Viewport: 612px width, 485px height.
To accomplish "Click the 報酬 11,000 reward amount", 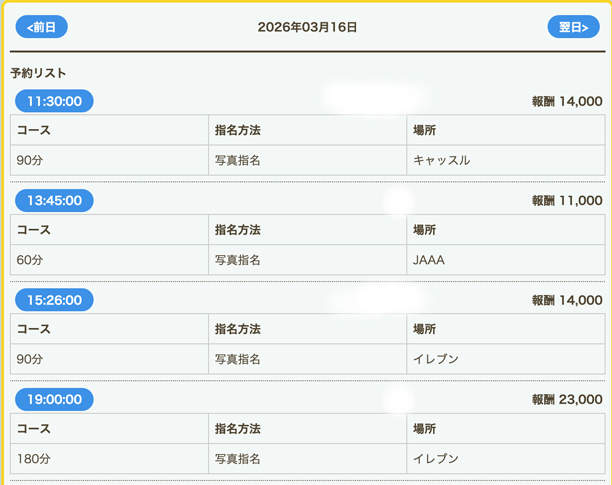I will click(x=567, y=201).
